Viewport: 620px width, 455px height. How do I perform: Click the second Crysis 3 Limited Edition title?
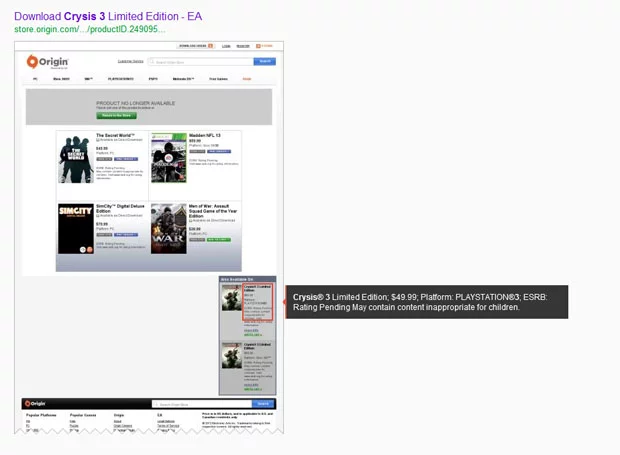coord(257,346)
